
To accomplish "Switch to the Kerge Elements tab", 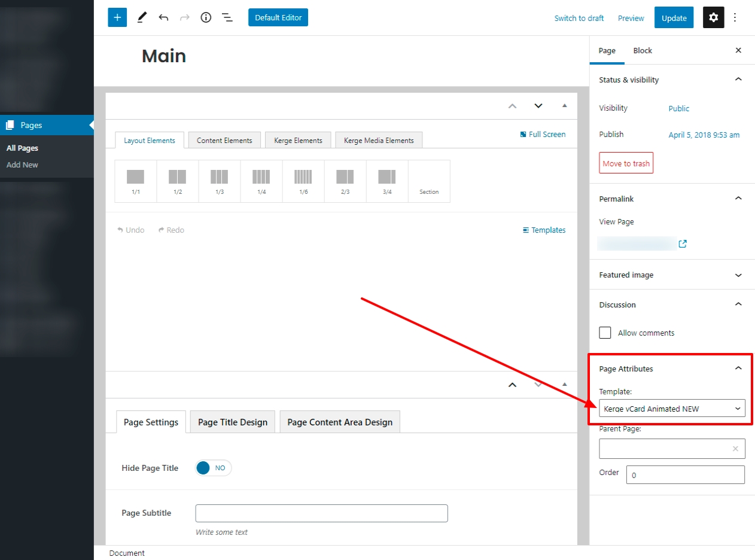I will [x=298, y=141].
